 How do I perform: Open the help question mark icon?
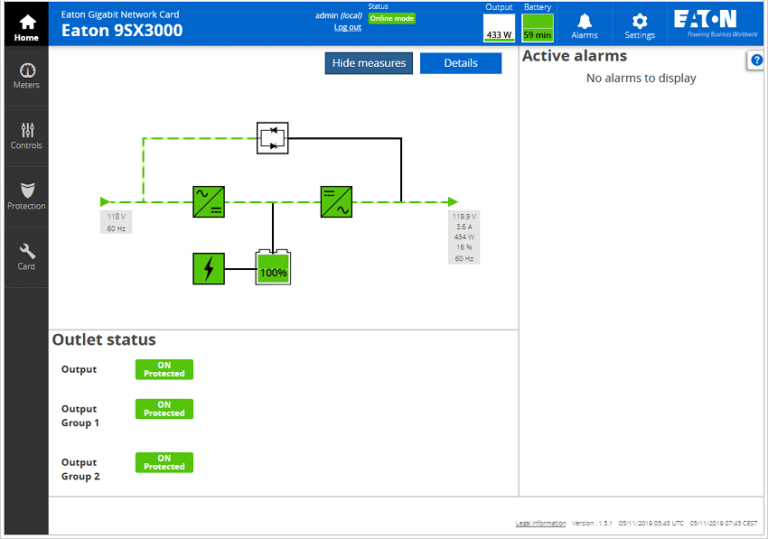click(756, 60)
